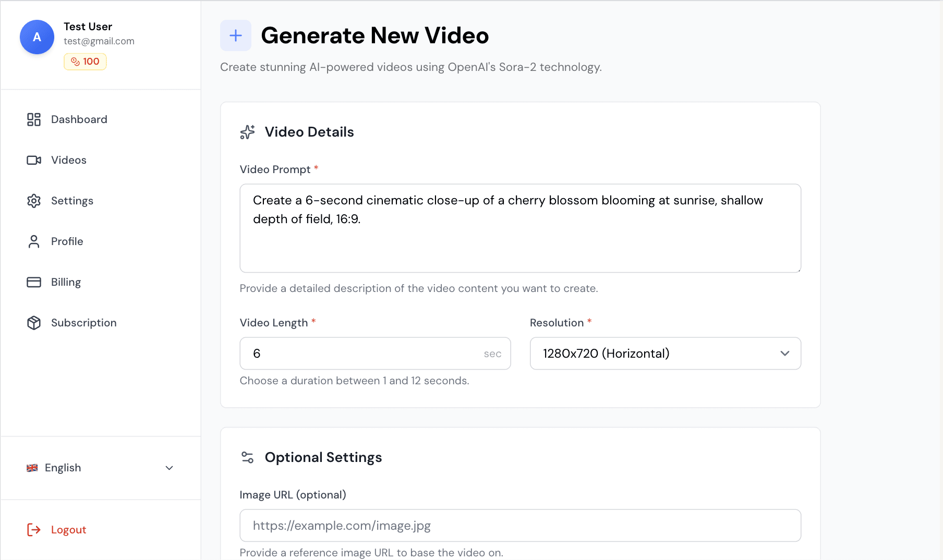The width and height of the screenshot is (943, 560).
Task: Click the Profile person icon
Action: [34, 241]
